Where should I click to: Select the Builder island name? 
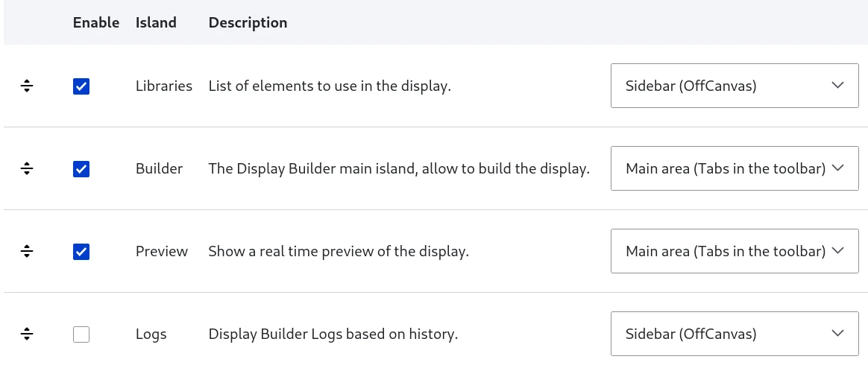tap(159, 168)
